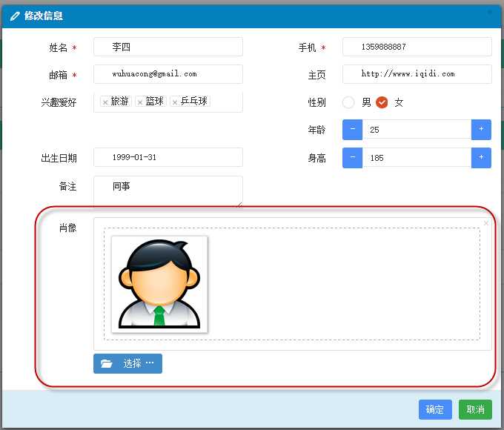Remove the 篮球 hobby tag
Image resolution: width=504 pixels, height=430 pixels.
pos(140,102)
